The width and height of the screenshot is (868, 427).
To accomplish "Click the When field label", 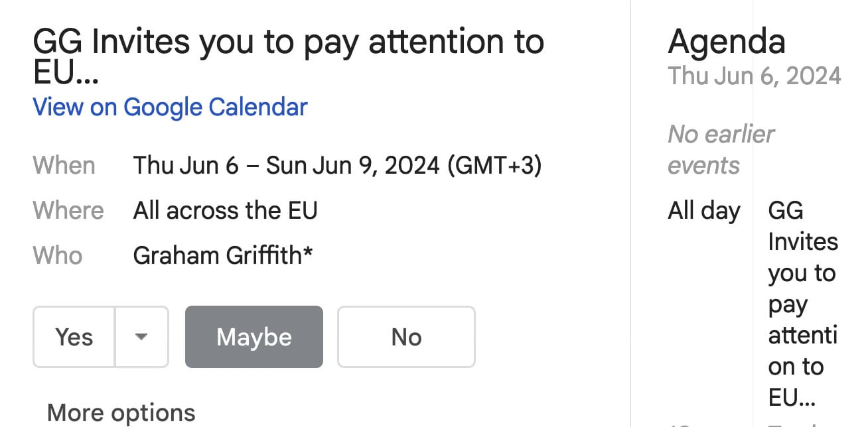I will tap(64, 165).
